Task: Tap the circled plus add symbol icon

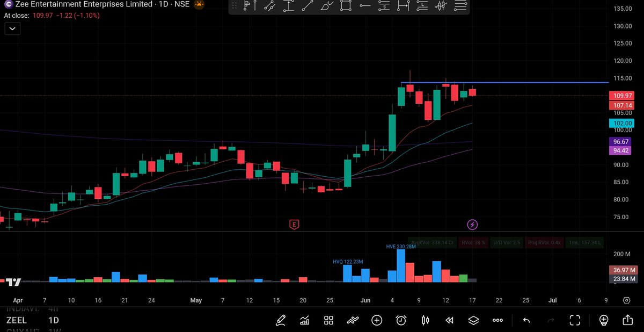Action: pos(377,320)
